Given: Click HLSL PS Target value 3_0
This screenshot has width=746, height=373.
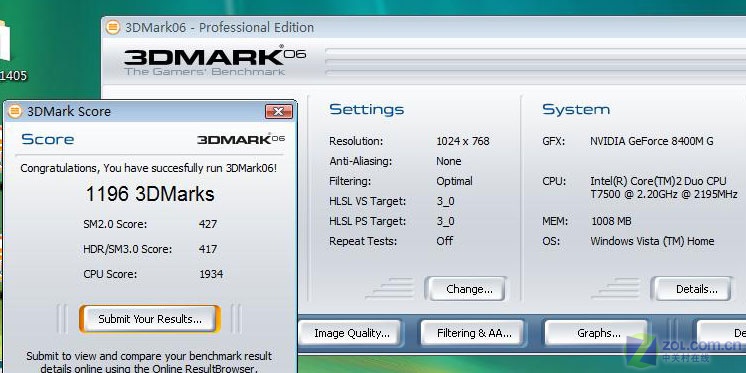Looking at the screenshot, I should 445,221.
